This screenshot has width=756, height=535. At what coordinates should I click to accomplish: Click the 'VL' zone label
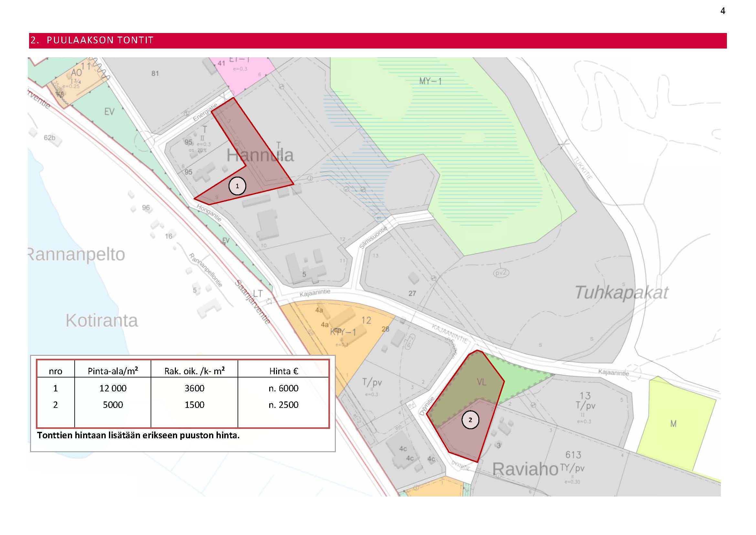pos(481,382)
